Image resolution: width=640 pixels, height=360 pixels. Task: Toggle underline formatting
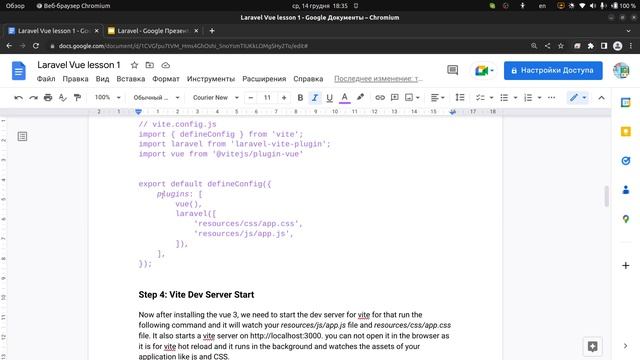pyautogui.click(x=329, y=98)
